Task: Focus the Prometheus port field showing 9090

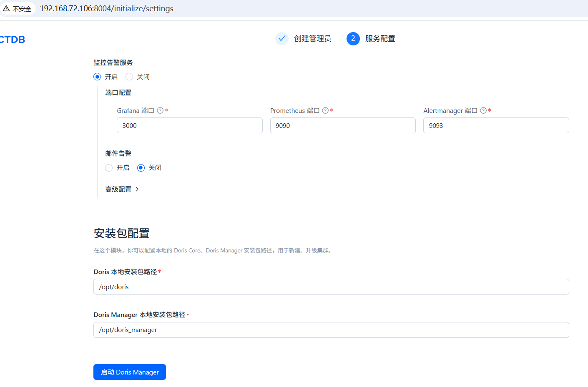Action: tap(342, 125)
